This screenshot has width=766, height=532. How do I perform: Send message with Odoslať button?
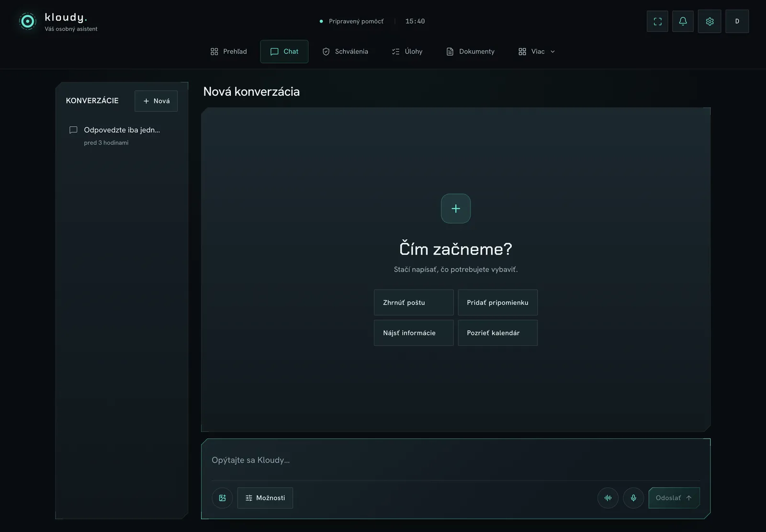[674, 498]
